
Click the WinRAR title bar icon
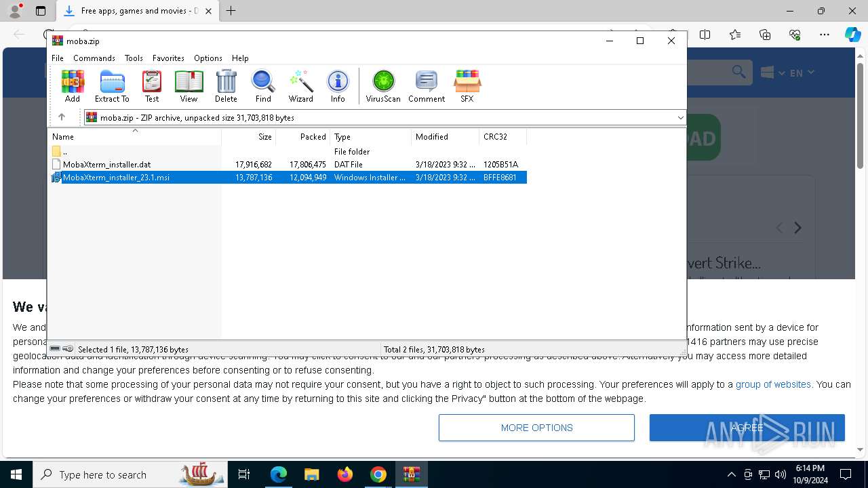click(58, 41)
